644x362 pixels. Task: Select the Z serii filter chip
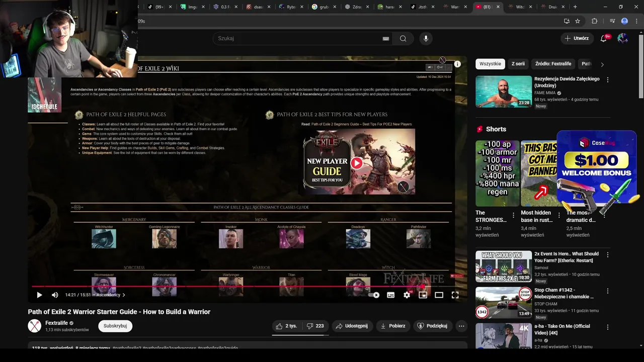pos(518,64)
